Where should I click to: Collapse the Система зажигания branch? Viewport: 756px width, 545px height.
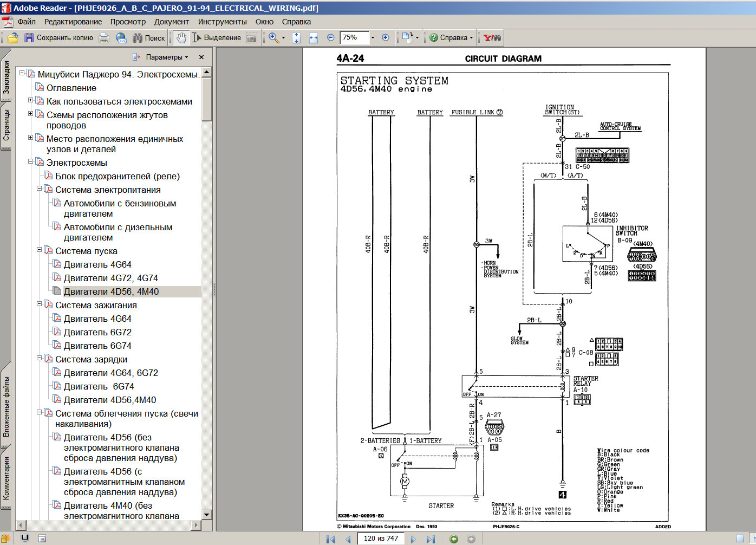click(40, 304)
